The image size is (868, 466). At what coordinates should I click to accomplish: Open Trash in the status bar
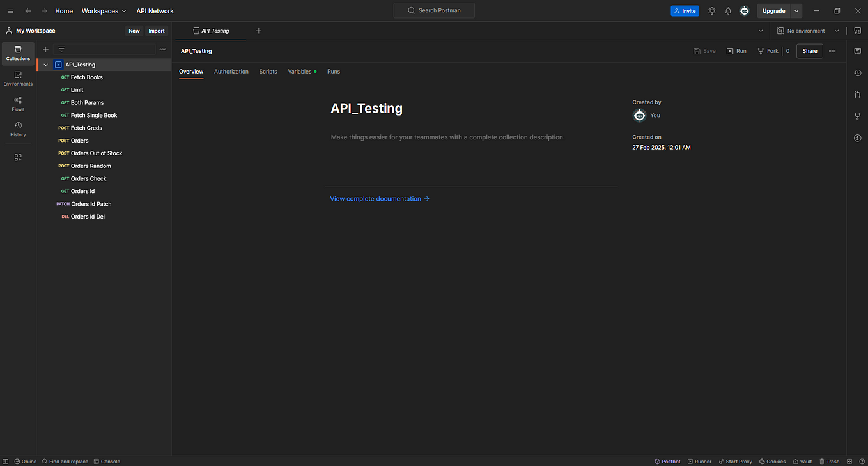pos(830,462)
